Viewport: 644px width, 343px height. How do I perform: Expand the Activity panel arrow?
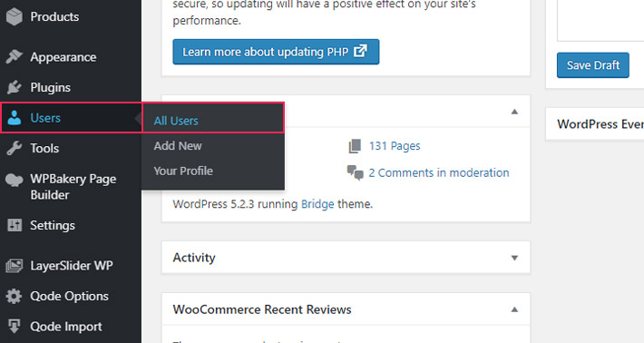point(514,258)
